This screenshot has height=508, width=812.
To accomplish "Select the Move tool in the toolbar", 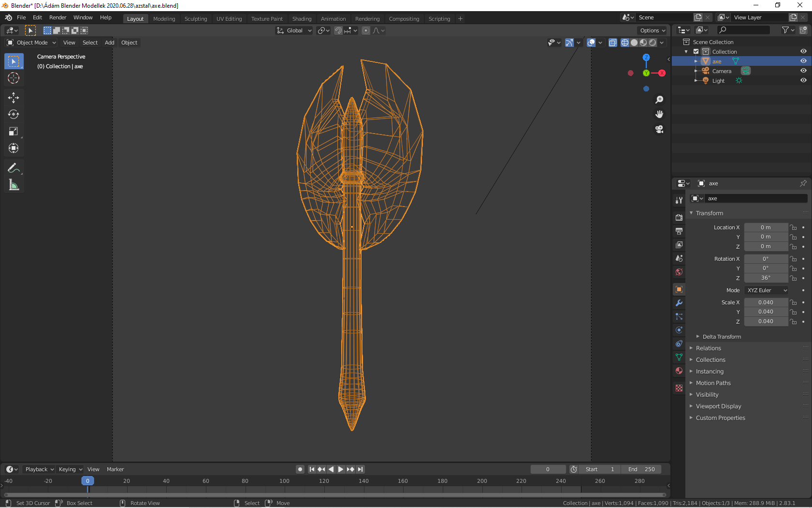I will pyautogui.click(x=14, y=97).
